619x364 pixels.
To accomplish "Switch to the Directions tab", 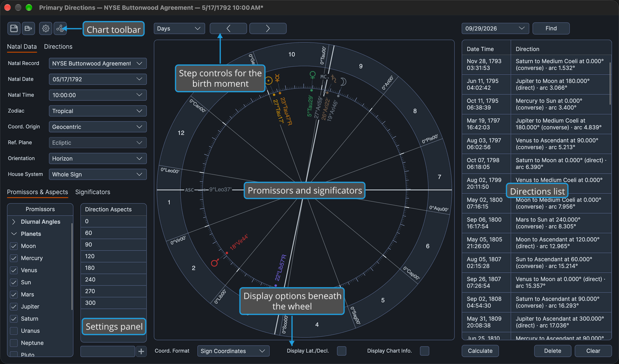I will (58, 47).
